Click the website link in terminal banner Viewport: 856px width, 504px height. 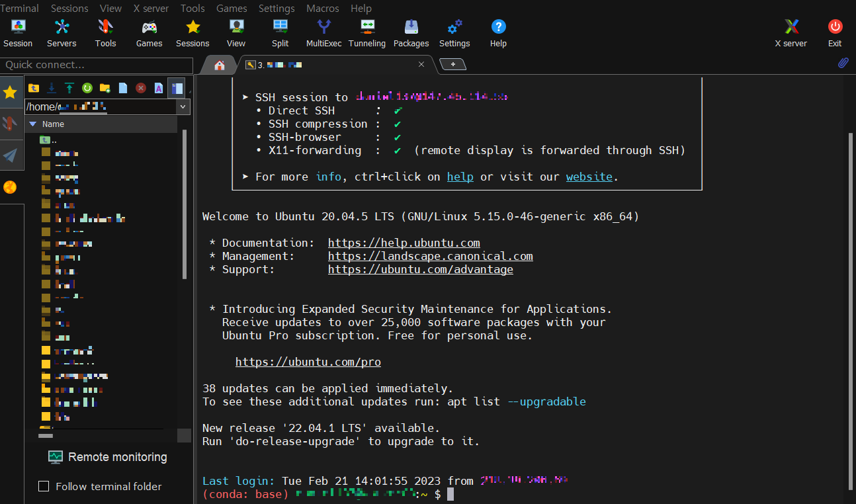pyautogui.click(x=589, y=177)
